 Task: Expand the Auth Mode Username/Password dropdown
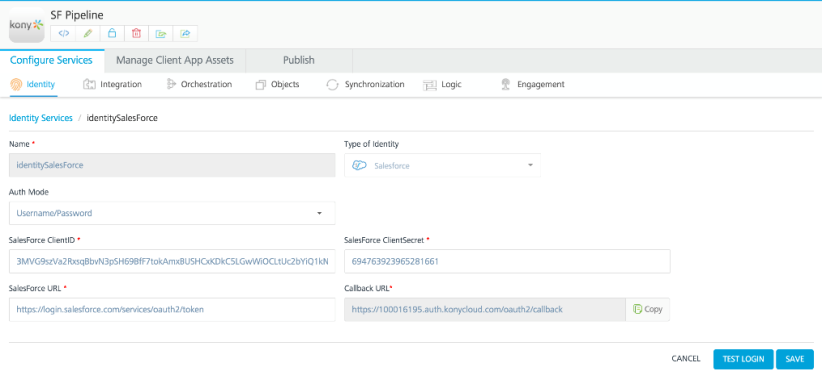[172, 213]
